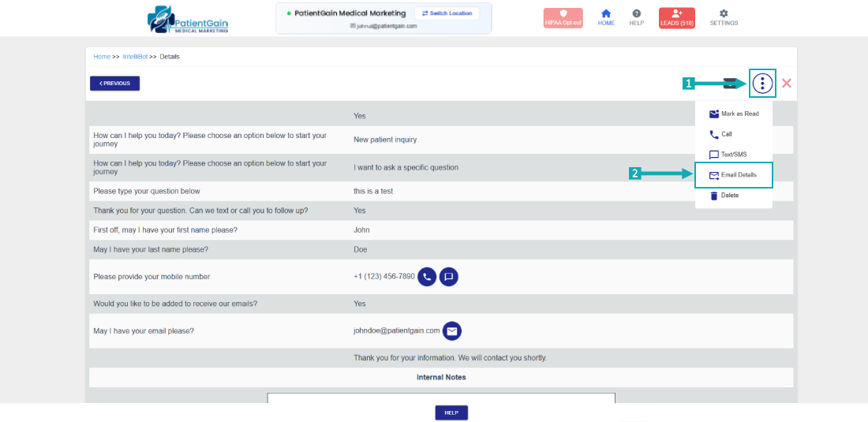Click the Home breadcrumb link
This screenshot has height=422, width=868.
[102, 57]
